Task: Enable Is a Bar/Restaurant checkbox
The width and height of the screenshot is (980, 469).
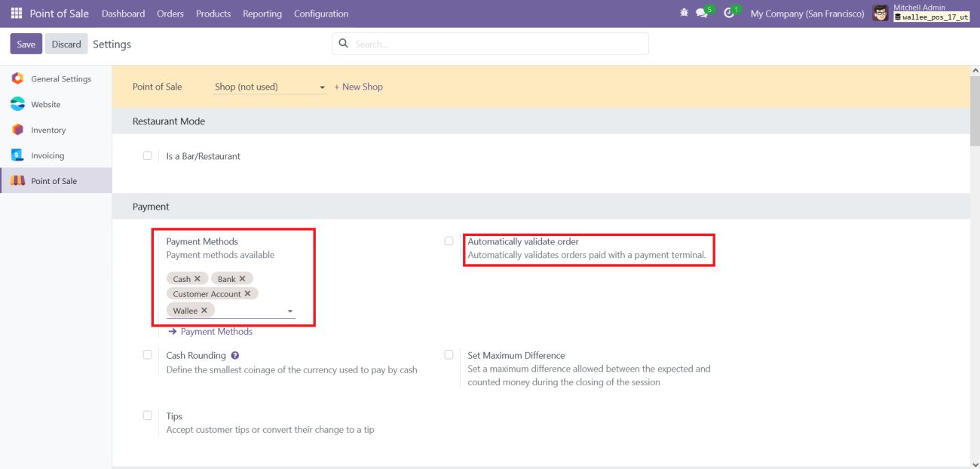Action: (x=147, y=156)
